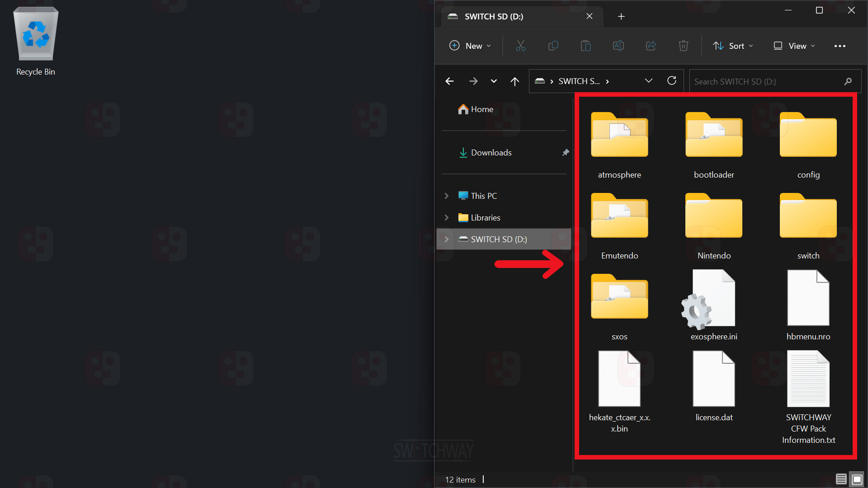Click the Cut scissors icon in toolbar
Image resolution: width=868 pixels, height=488 pixels.
tap(521, 46)
